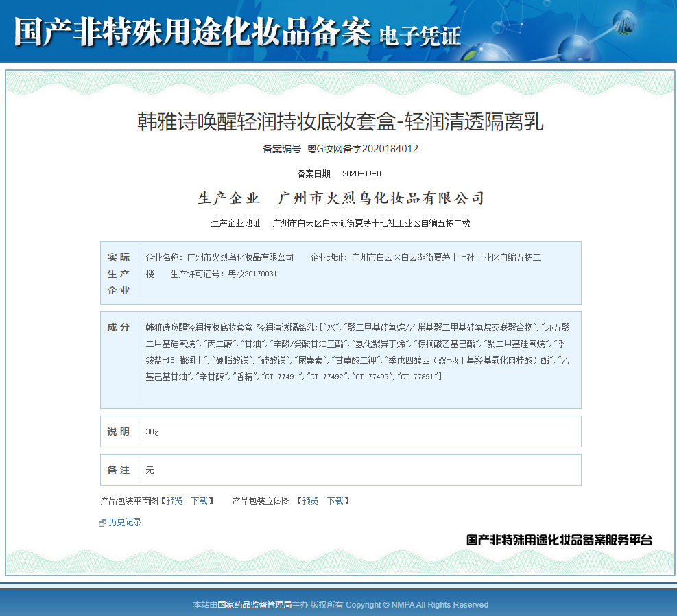
Task: Click the 实际生产企业 row label
Action: [x=119, y=274]
